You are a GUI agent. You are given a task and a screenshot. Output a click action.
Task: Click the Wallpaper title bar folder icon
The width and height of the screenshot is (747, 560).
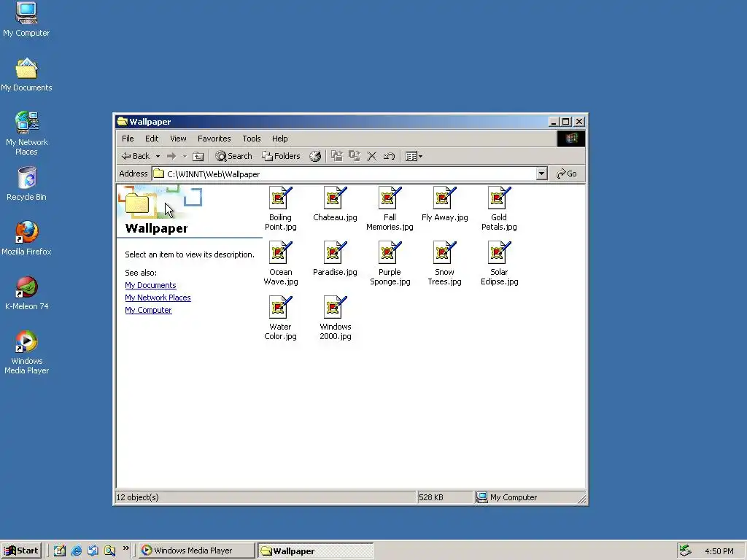(123, 122)
